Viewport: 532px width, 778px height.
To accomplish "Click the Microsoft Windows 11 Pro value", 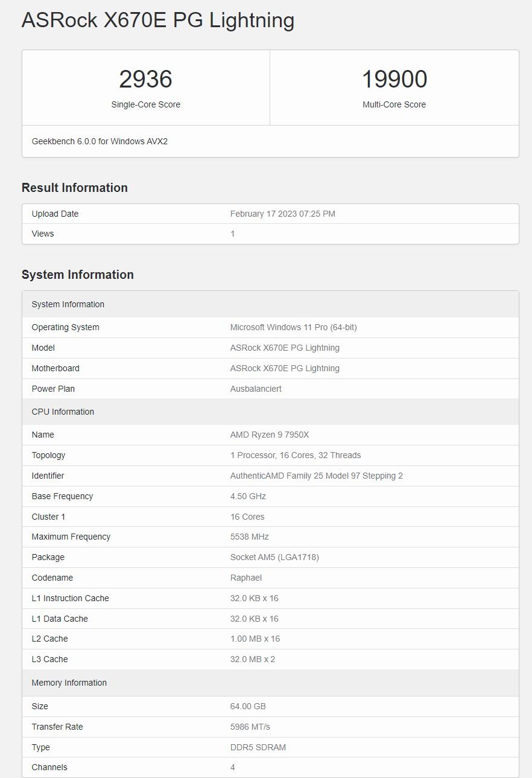I will 293,327.
